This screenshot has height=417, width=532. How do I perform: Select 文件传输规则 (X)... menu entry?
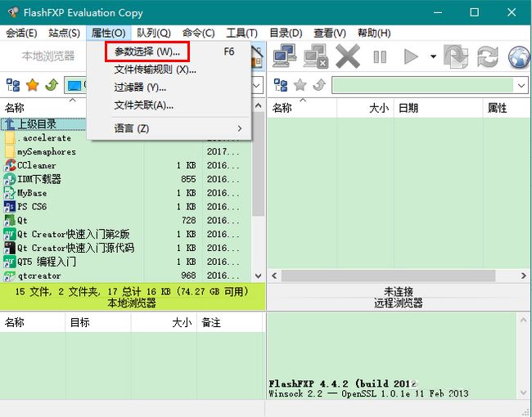point(155,69)
